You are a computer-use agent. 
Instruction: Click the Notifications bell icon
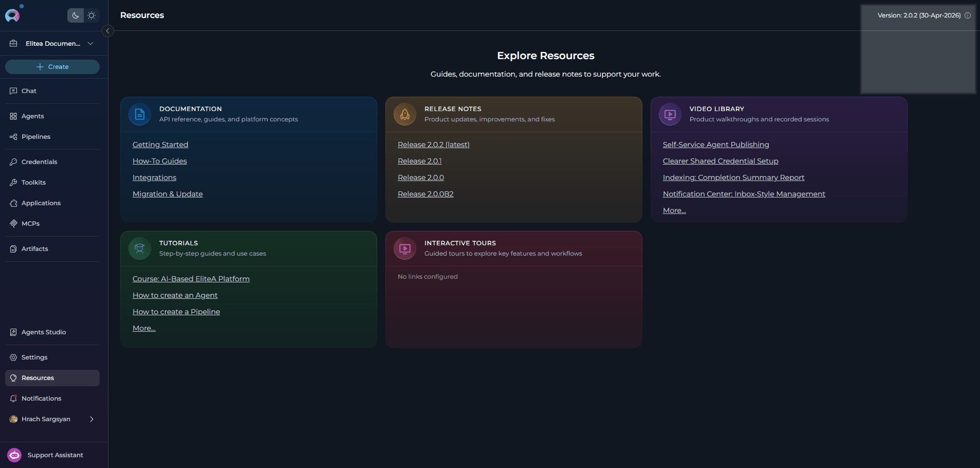coord(13,399)
